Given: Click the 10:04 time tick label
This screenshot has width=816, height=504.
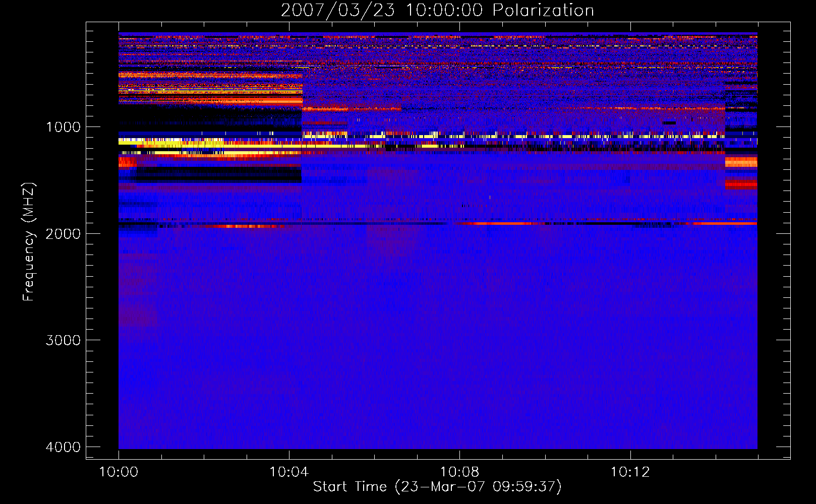Looking at the screenshot, I should 289,472.
